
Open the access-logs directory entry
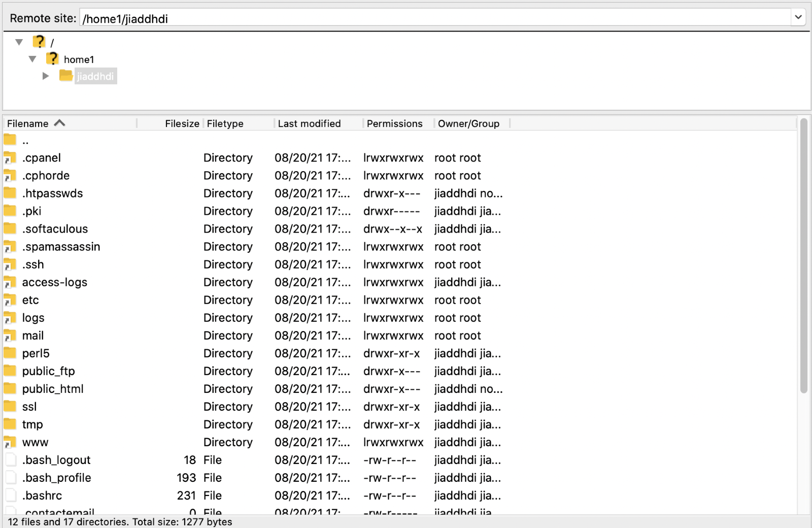pos(54,282)
